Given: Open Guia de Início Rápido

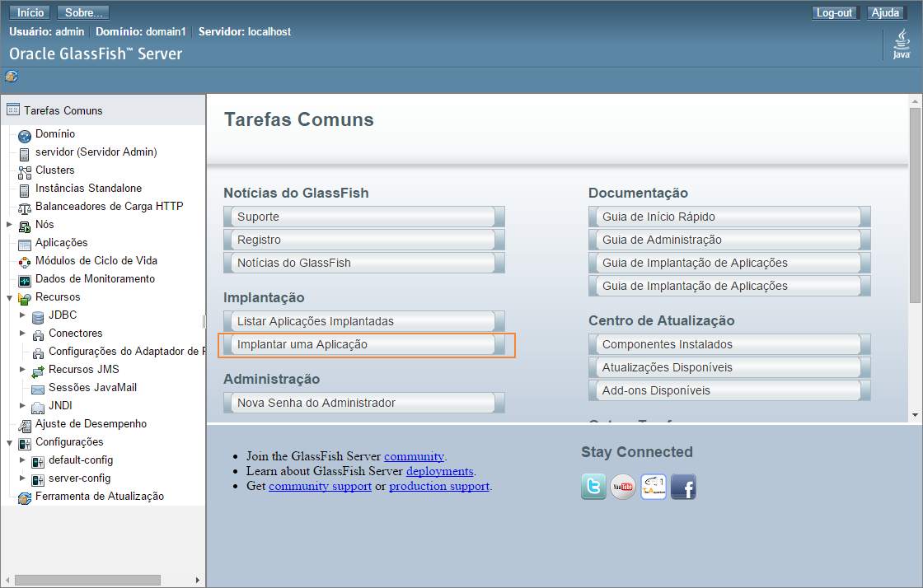Looking at the screenshot, I should coord(729,217).
